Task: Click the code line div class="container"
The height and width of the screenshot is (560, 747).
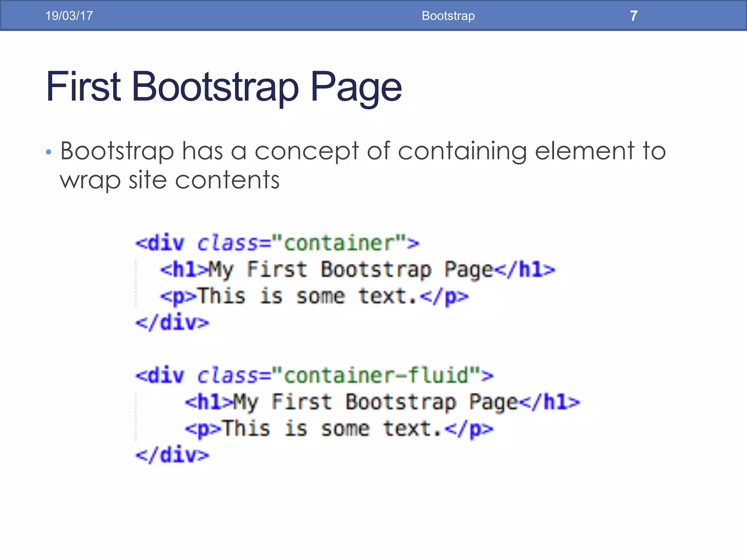Action: pos(278,243)
